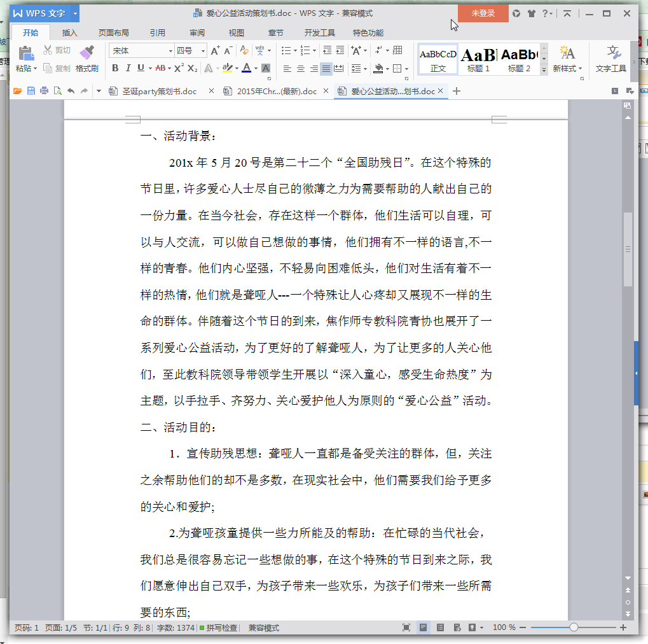Click the distributed alignment icon
648x644 pixels.
(x=339, y=68)
